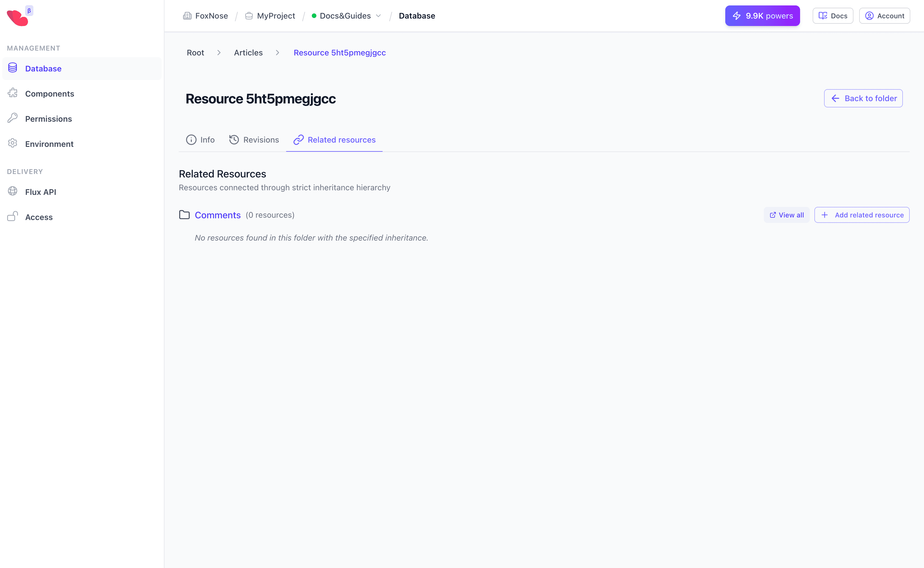The image size is (924, 568).
Task: Click the Back to folder button
Action: [x=863, y=98]
